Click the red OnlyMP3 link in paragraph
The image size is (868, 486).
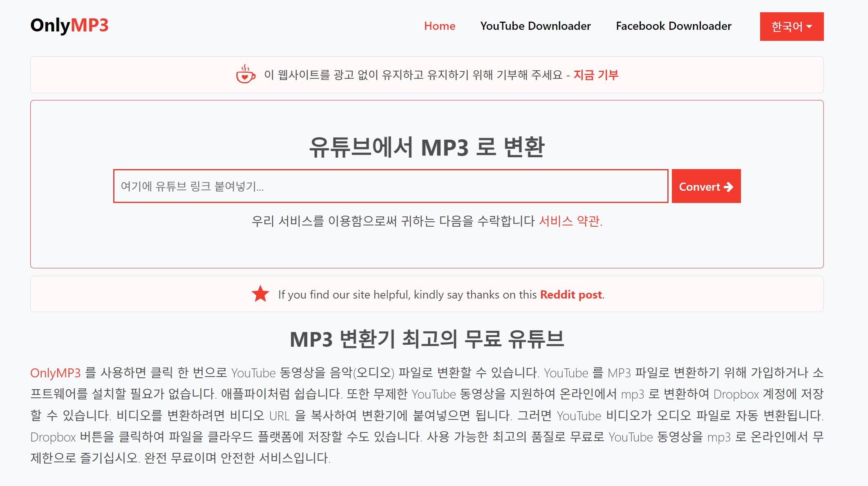click(56, 373)
